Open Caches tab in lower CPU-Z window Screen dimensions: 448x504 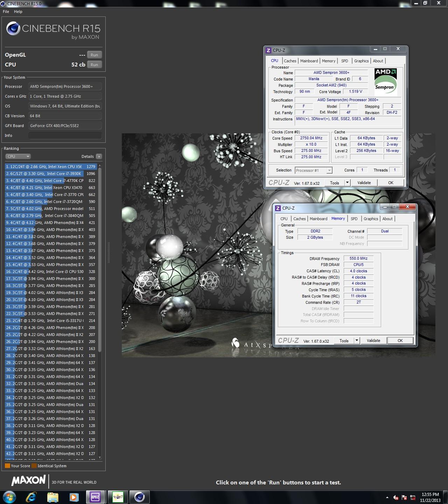[x=300, y=219]
